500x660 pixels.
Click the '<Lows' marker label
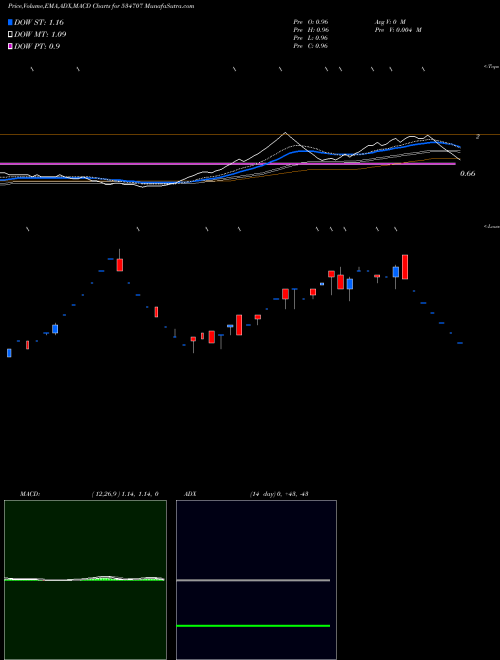click(x=491, y=226)
